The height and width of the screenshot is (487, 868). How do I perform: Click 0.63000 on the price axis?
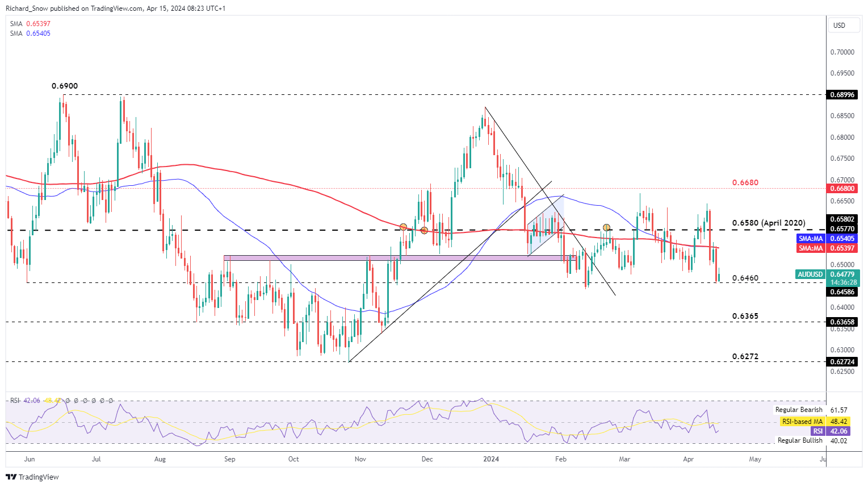click(x=842, y=350)
